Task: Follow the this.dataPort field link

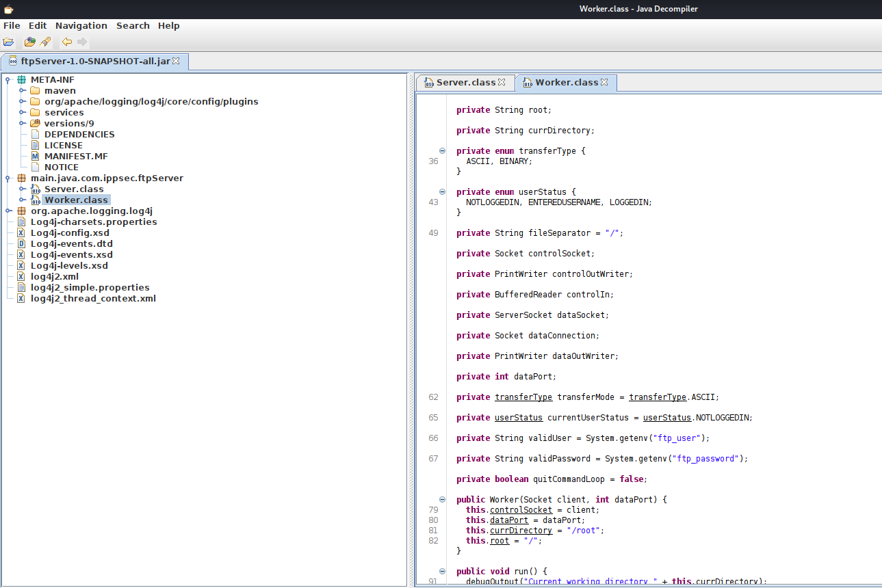Action: click(509, 520)
